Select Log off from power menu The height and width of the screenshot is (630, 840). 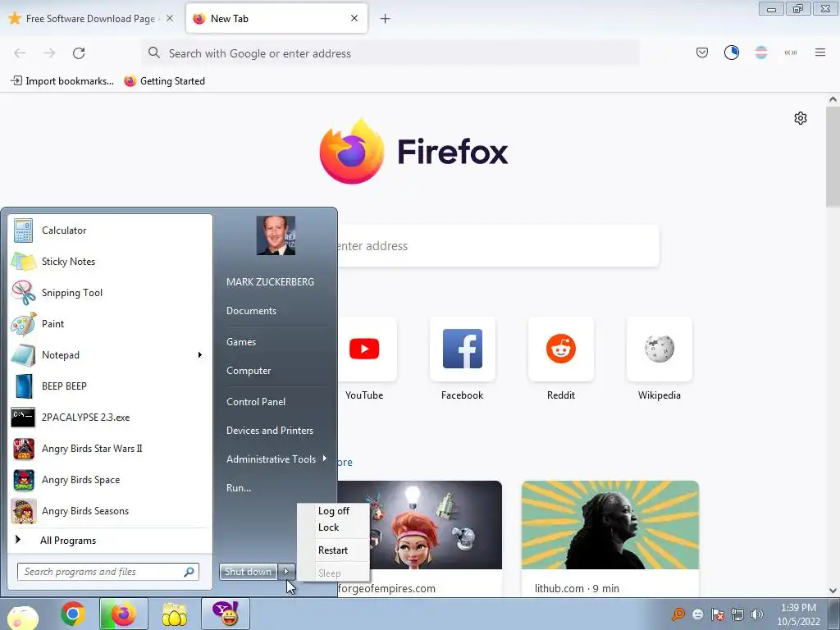pos(333,511)
